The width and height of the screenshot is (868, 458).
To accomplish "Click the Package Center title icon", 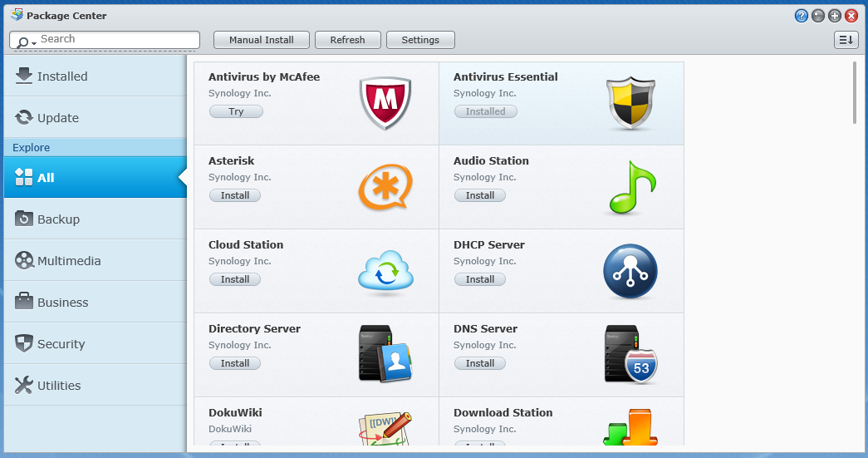I will coord(17,15).
